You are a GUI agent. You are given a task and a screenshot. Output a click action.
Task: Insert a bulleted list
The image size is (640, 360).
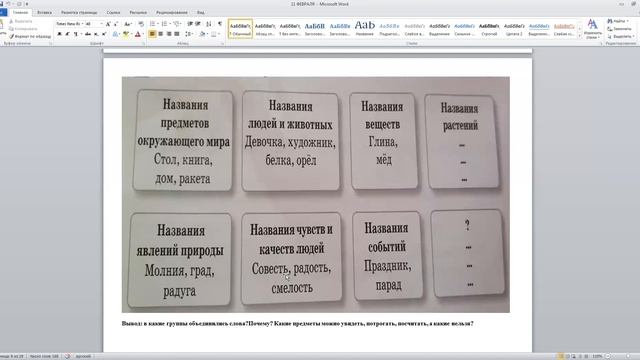153,24
